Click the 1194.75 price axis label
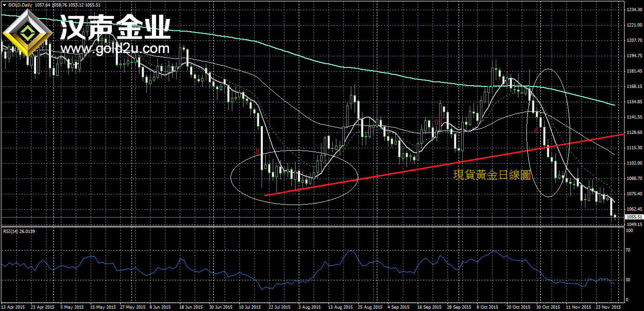Viewport: 644px width, 311px height. [x=634, y=56]
